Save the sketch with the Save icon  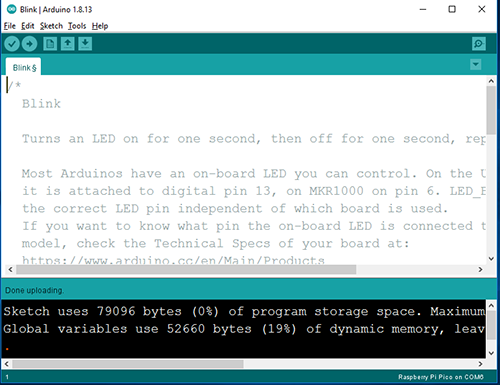click(85, 44)
